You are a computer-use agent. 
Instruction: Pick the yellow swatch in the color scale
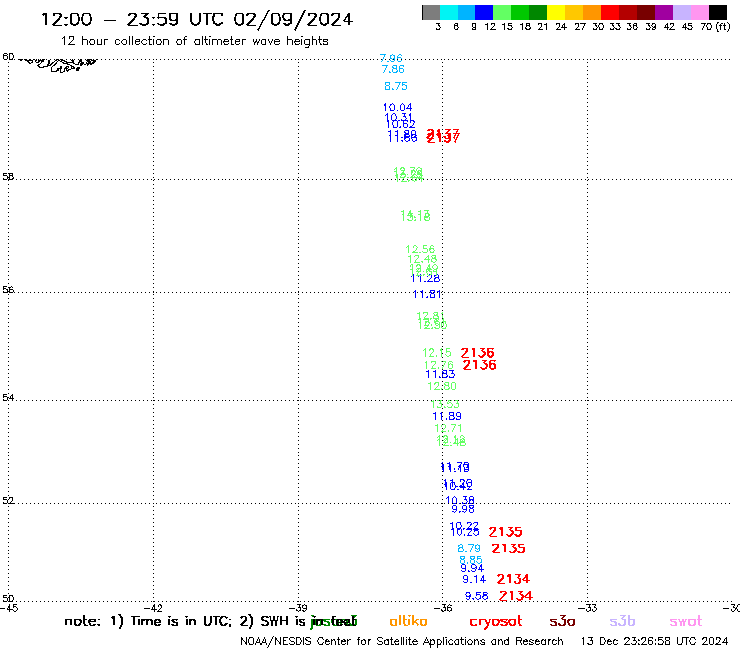(x=556, y=12)
